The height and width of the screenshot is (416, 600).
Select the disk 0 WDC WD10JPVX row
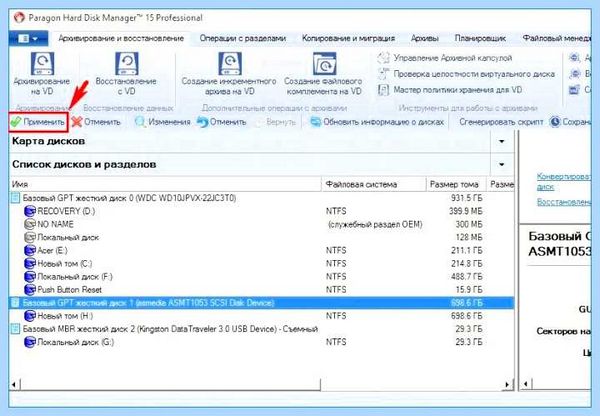coord(261,198)
